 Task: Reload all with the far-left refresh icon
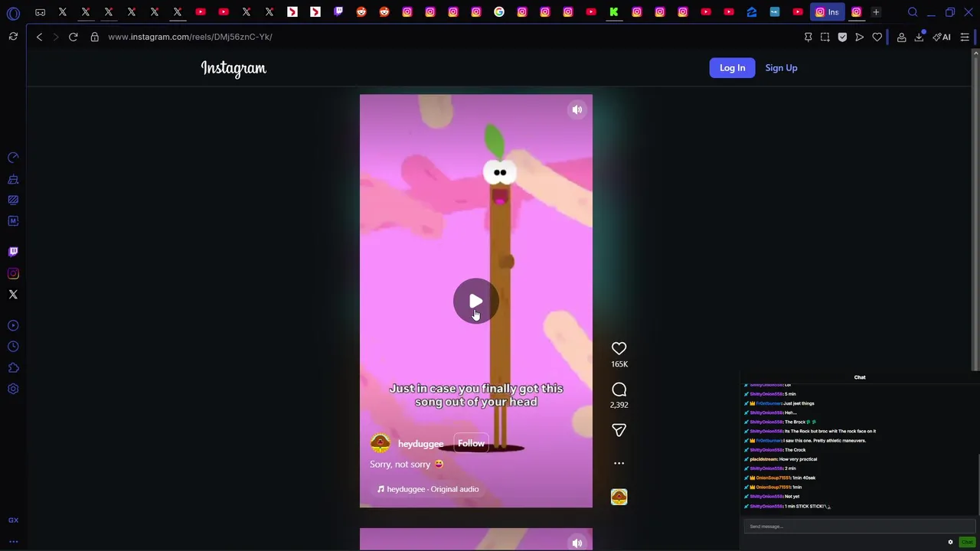(13, 37)
